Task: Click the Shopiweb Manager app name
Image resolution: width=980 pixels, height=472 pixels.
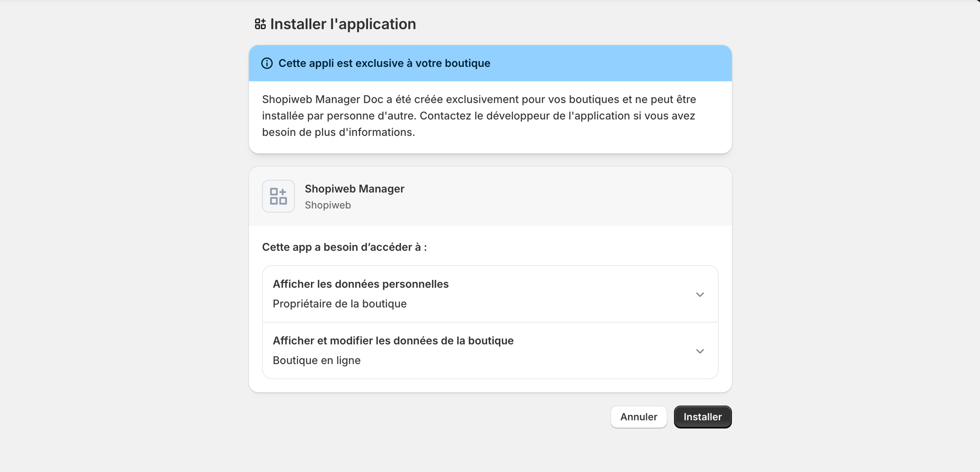Action: pyautogui.click(x=354, y=189)
